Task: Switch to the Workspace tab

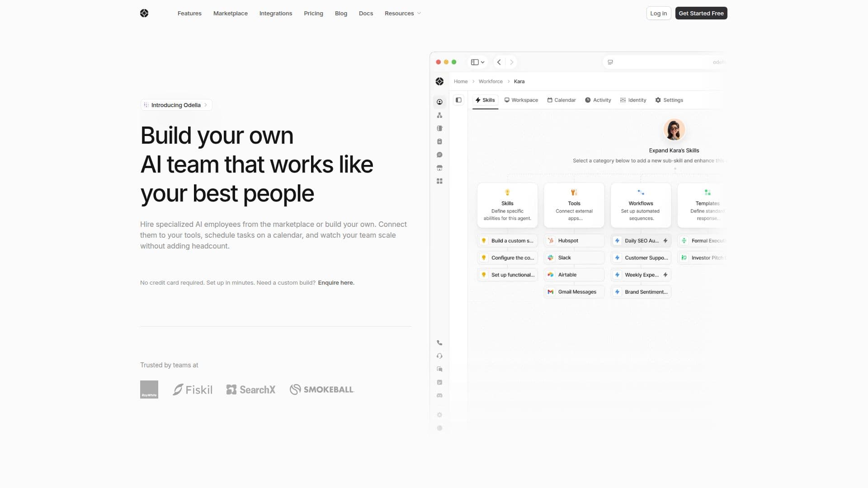Action: 521,100
